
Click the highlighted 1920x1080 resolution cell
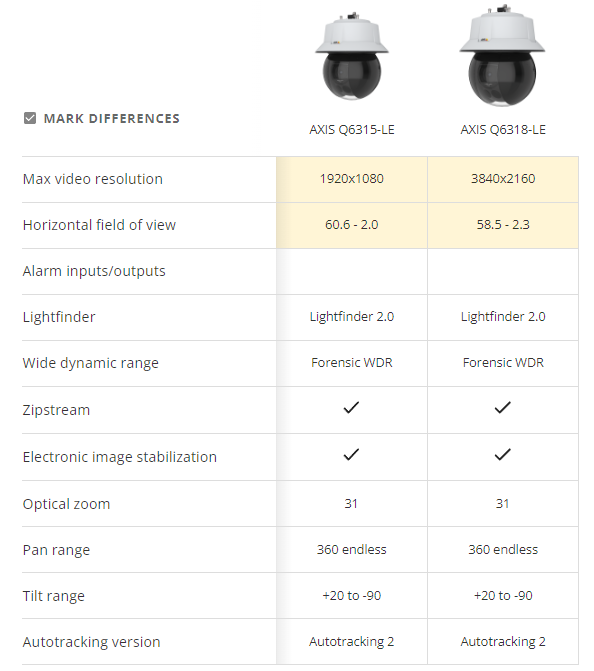(352, 179)
